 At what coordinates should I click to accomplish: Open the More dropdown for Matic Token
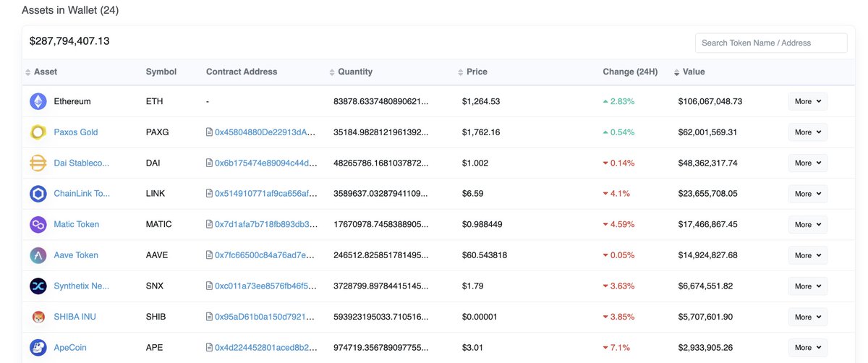pyautogui.click(x=808, y=224)
